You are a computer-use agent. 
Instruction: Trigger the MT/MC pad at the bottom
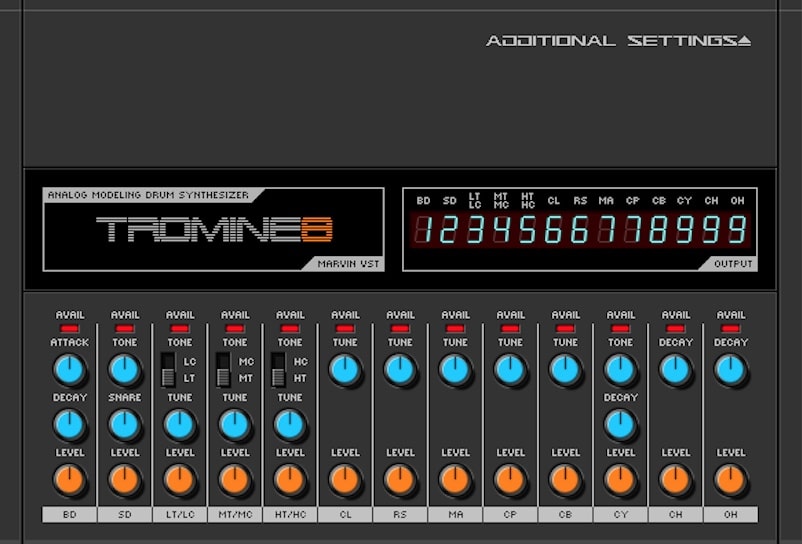coord(235,514)
